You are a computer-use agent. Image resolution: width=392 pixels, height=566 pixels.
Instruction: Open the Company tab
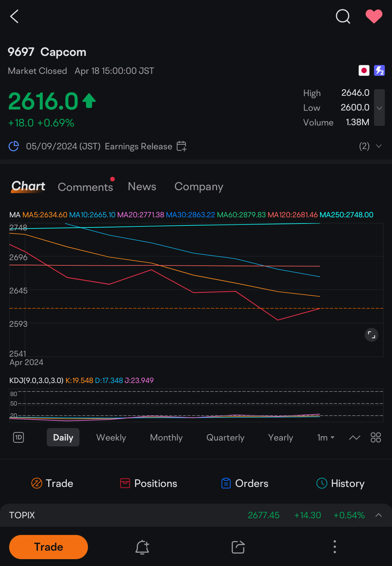(x=199, y=187)
